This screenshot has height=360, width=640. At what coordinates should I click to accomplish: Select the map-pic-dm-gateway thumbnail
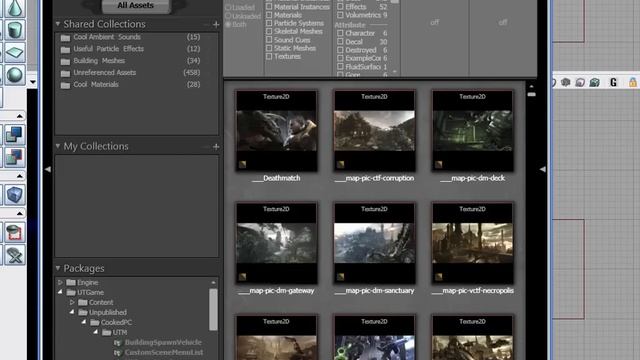[276, 243]
